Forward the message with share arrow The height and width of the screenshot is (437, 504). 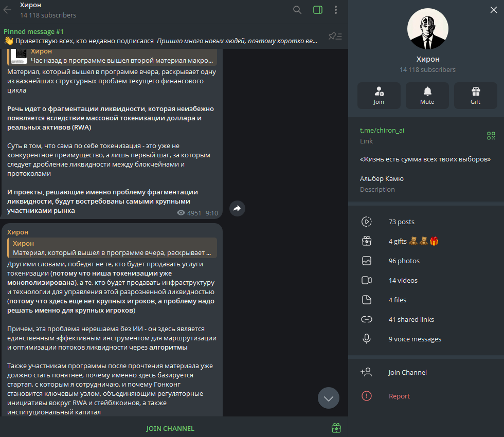point(237,209)
